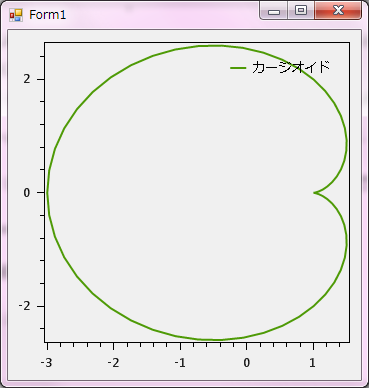Click X-axis label 0
369x388 pixels.
247,363
